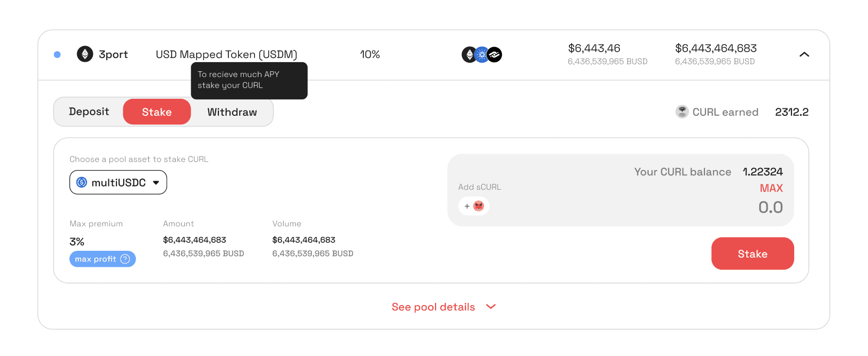Screen dimensions: 868x356
Task: Click the multiUSDC coin icon
Action: 82,183
